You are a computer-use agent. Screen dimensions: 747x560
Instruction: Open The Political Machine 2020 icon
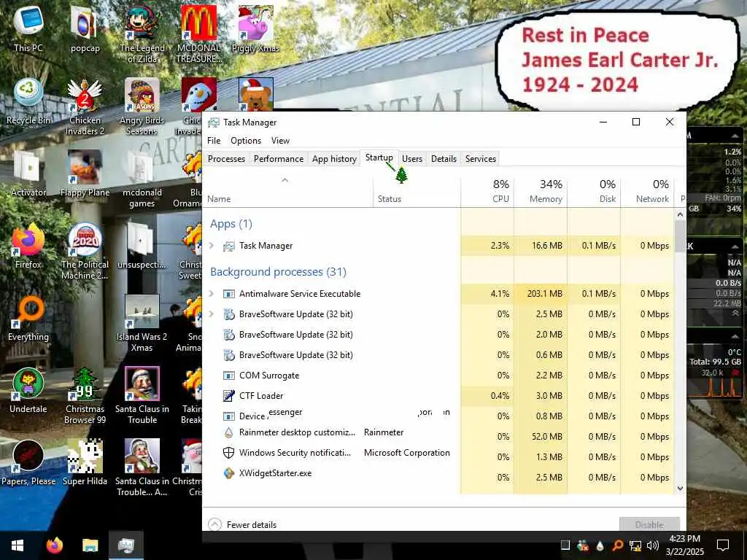85,252
